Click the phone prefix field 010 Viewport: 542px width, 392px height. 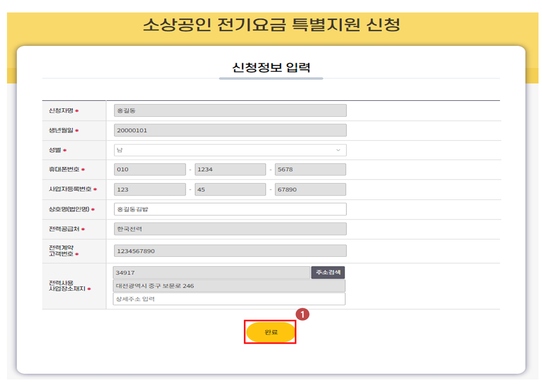tap(150, 170)
